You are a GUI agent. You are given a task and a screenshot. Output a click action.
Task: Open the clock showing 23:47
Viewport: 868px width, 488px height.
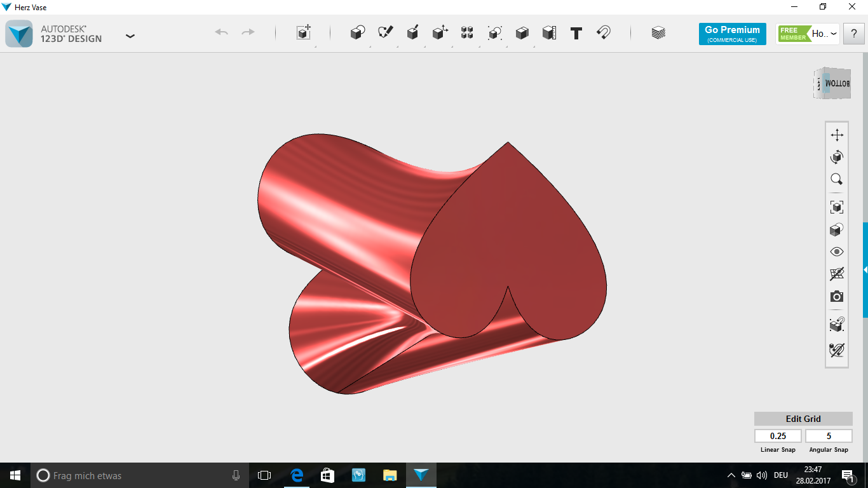(813, 475)
